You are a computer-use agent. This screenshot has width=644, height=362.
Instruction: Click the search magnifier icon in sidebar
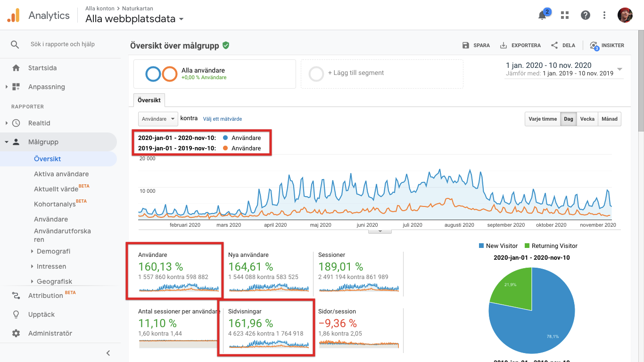point(15,44)
